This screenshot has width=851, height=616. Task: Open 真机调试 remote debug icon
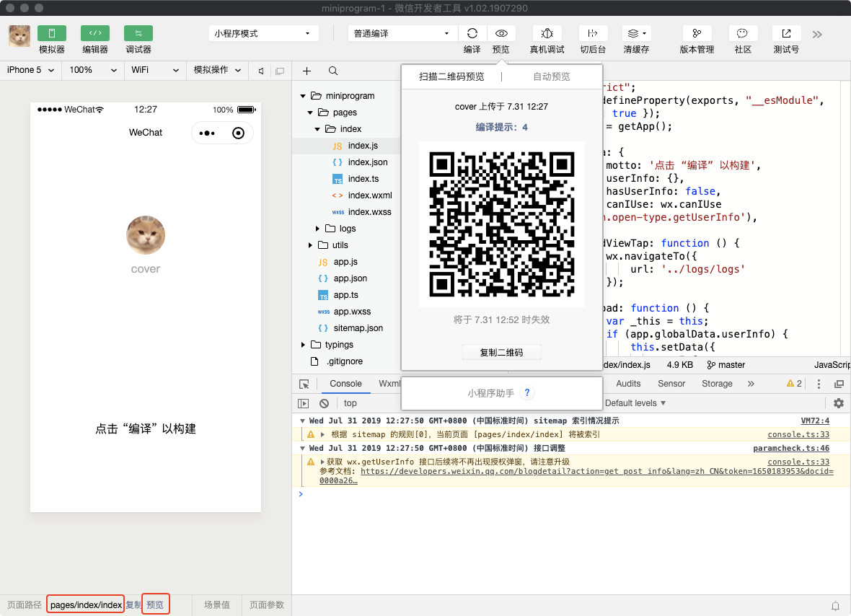click(x=547, y=34)
